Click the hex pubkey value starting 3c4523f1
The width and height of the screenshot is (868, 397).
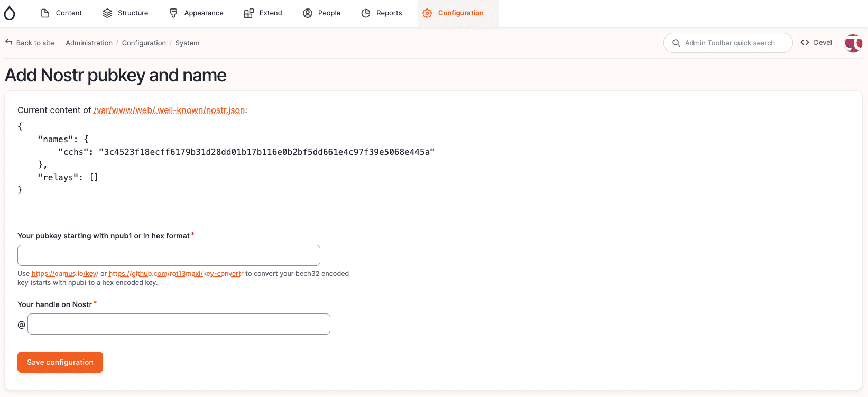(x=267, y=152)
